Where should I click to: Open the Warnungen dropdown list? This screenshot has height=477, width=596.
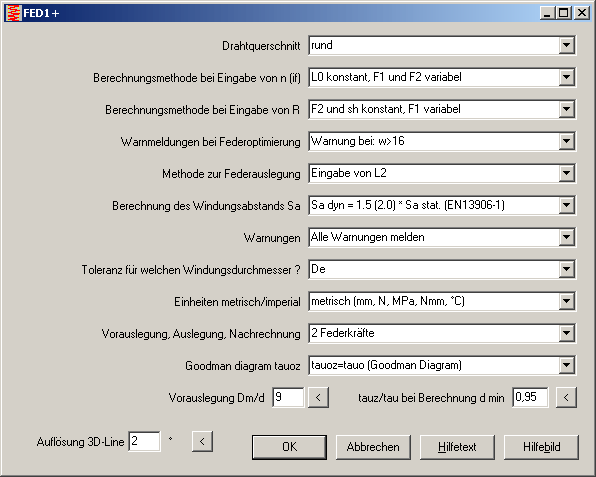click(566, 237)
